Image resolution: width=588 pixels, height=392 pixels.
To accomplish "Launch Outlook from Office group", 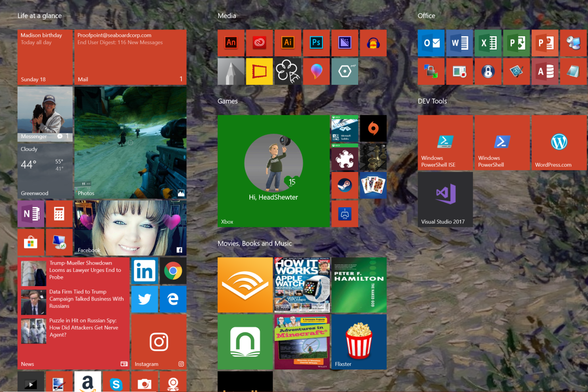I will (431, 43).
